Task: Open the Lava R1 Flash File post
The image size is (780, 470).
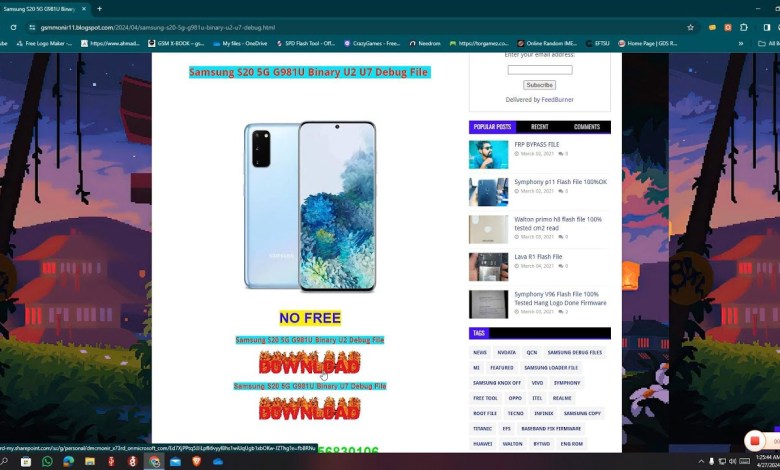Action: pyautogui.click(x=538, y=257)
